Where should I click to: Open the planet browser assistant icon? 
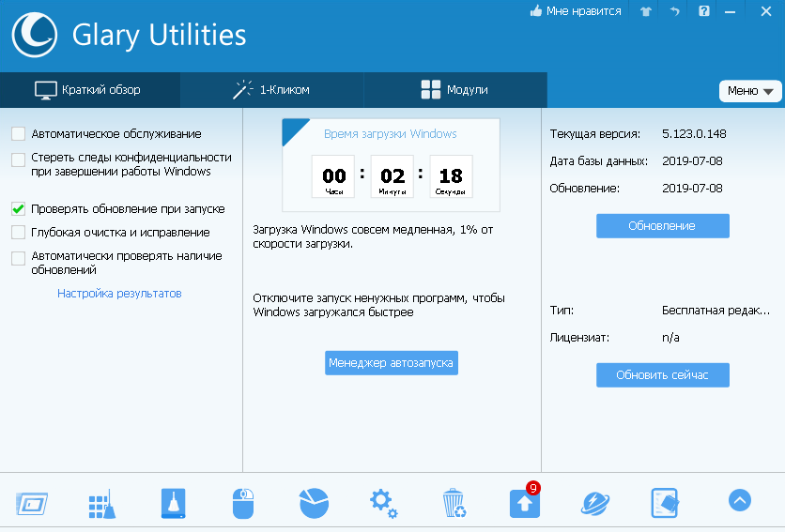pos(595,504)
